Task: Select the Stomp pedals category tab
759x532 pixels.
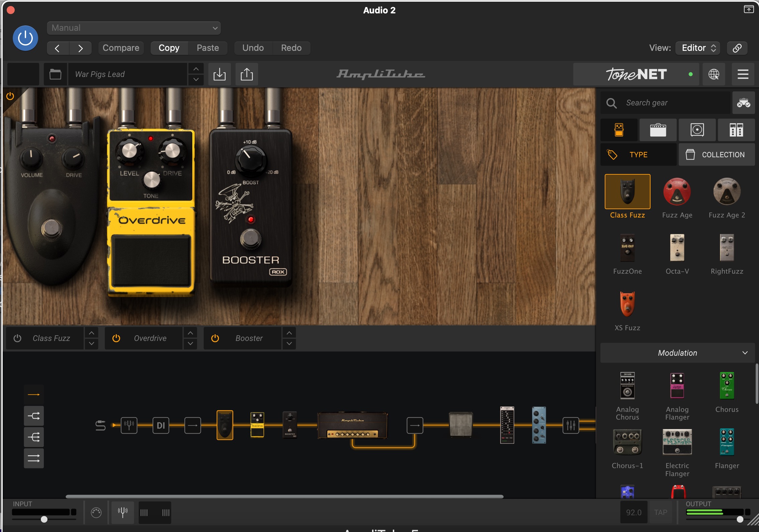Action: pos(619,130)
